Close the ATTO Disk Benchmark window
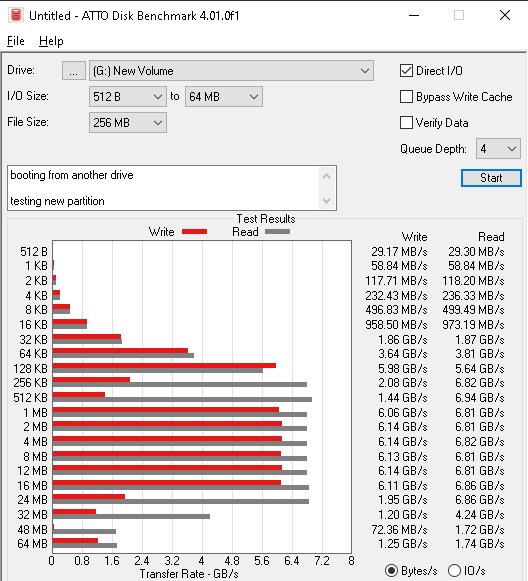 505,15
